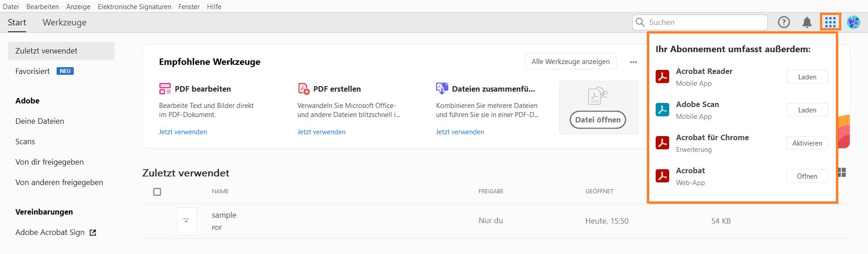The width and height of the screenshot is (868, 254).
Task: Click the PDF erstellen heading
Action: point(337,89)
